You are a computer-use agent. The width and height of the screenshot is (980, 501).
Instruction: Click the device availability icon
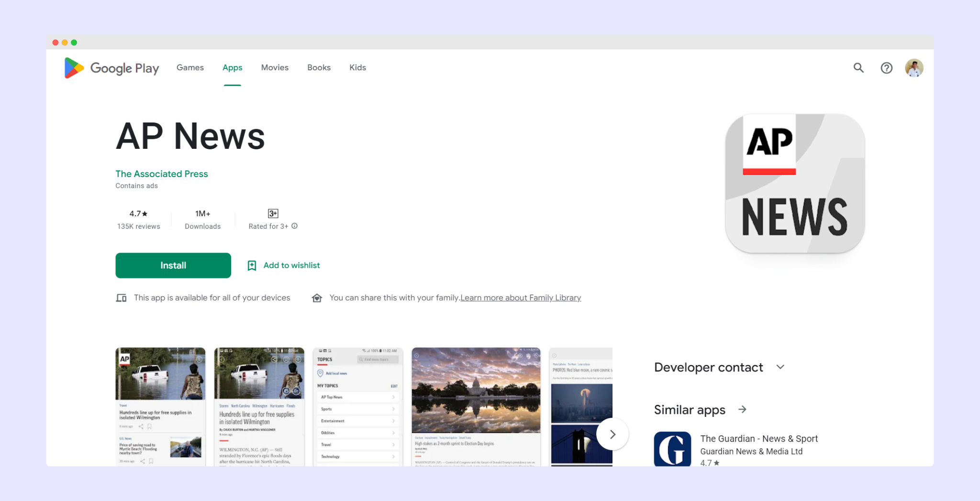121,297
